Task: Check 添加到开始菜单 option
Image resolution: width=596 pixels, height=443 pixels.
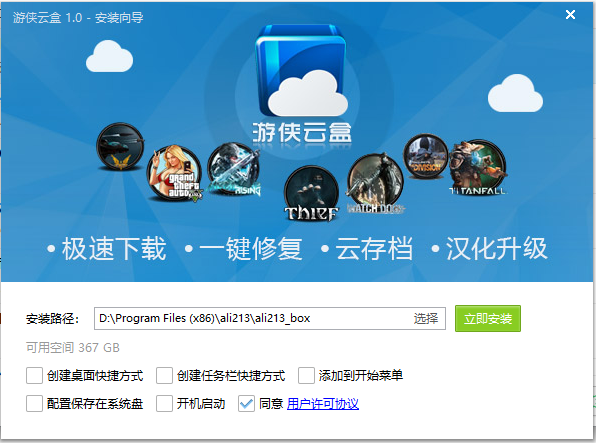Action: [x=306, y=376]
